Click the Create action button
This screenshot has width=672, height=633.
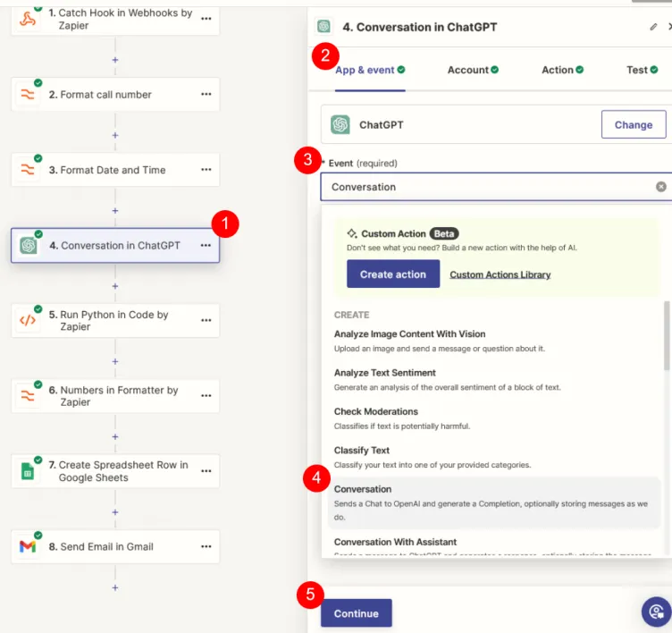pos(393,274)
